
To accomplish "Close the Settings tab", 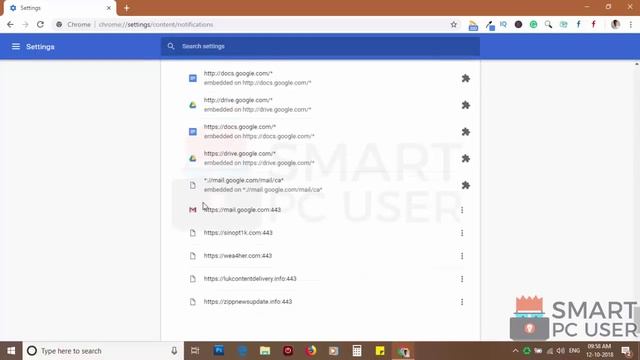I will pos(109,8).
